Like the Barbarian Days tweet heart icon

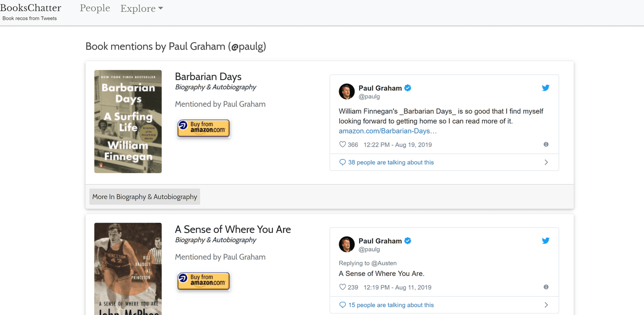pos(342,145)
